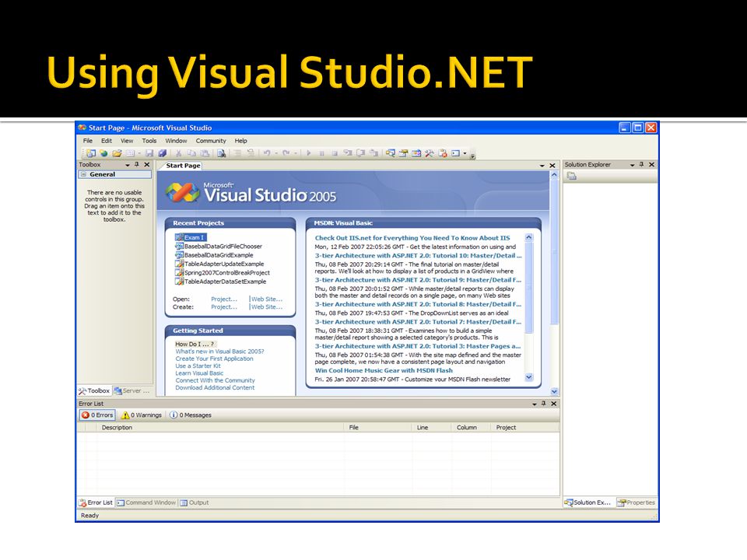Open the Start Page active files dropdown

pos(542,166)
